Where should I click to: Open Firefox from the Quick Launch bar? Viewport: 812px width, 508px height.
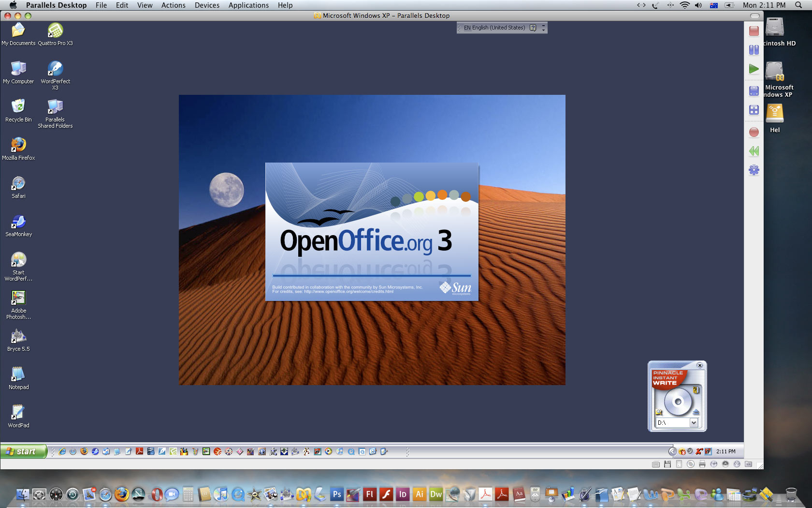click(x=84, y=451)
